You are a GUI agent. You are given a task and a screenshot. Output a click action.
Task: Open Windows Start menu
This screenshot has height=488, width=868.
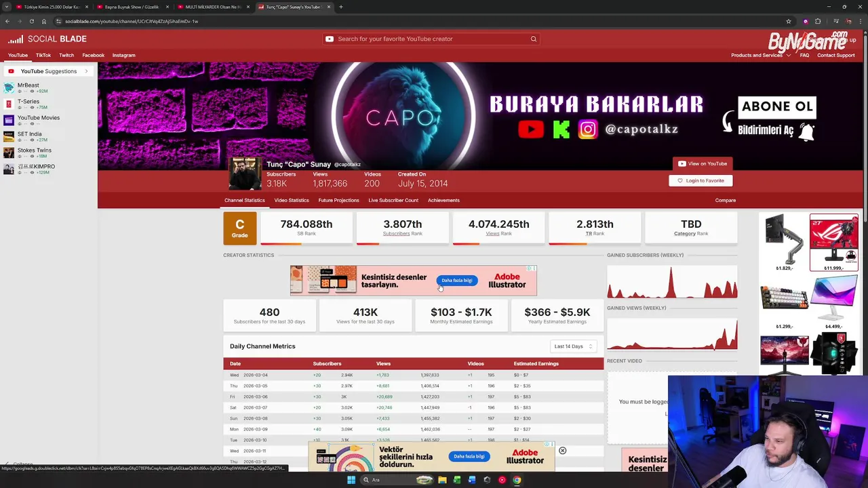click(351, 480)
